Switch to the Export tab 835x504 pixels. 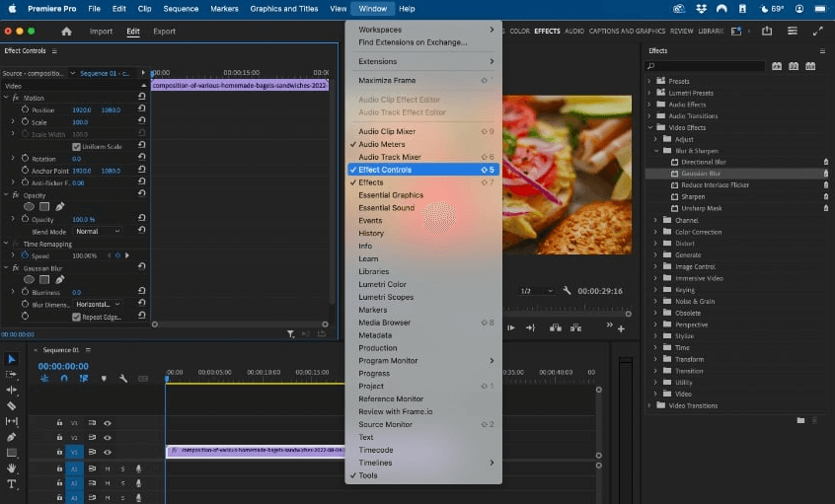164,32
